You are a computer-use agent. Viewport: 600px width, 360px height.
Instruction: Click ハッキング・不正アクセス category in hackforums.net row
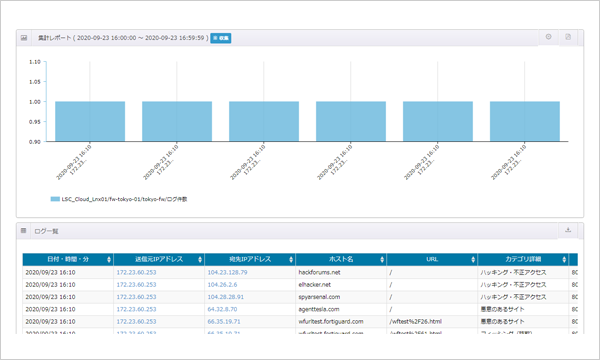pos(514,272)
